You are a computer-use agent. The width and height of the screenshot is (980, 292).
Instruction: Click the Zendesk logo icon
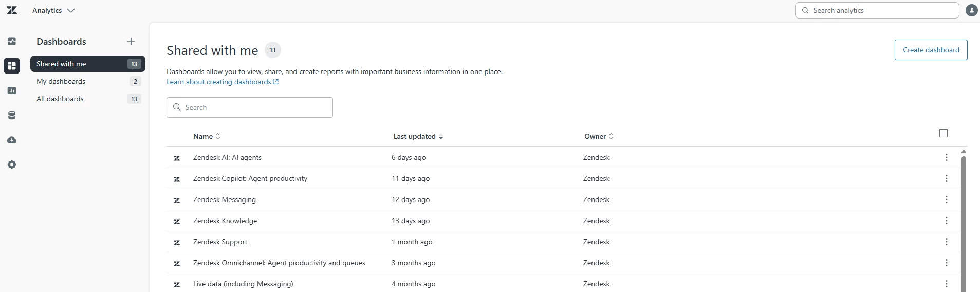click(x=12, y=10)
